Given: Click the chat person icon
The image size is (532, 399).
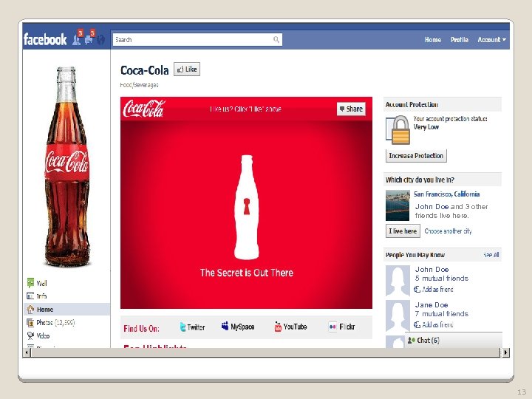Looking at the screenshot, I should [412, 341].
